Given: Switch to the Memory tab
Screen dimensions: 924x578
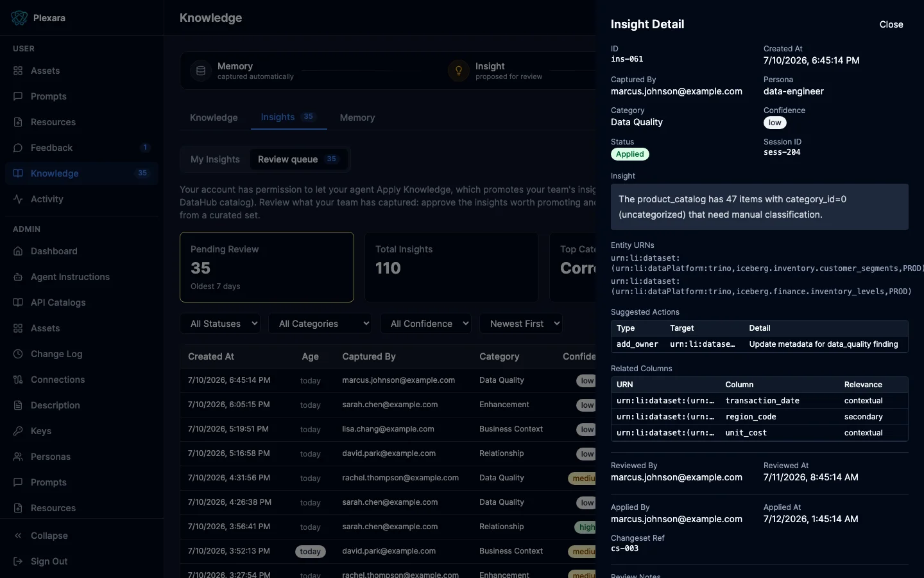Looking at the screenshot, I should 357,118.
